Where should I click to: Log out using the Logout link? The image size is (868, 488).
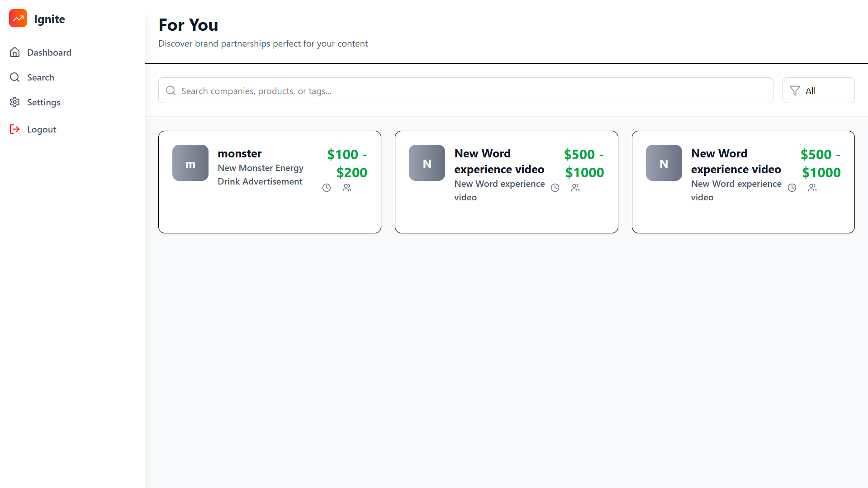tap(42, 129)
